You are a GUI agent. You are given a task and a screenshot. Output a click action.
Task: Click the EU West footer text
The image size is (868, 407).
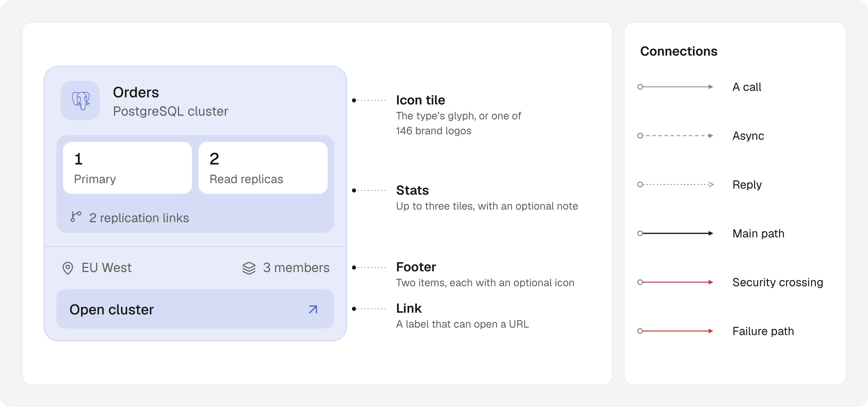point(106,268)
